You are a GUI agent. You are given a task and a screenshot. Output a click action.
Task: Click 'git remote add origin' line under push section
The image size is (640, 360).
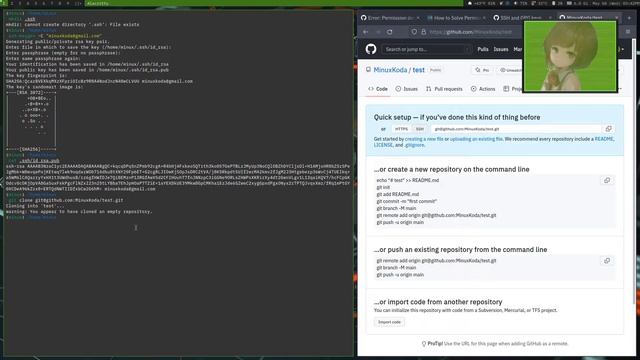436,260
